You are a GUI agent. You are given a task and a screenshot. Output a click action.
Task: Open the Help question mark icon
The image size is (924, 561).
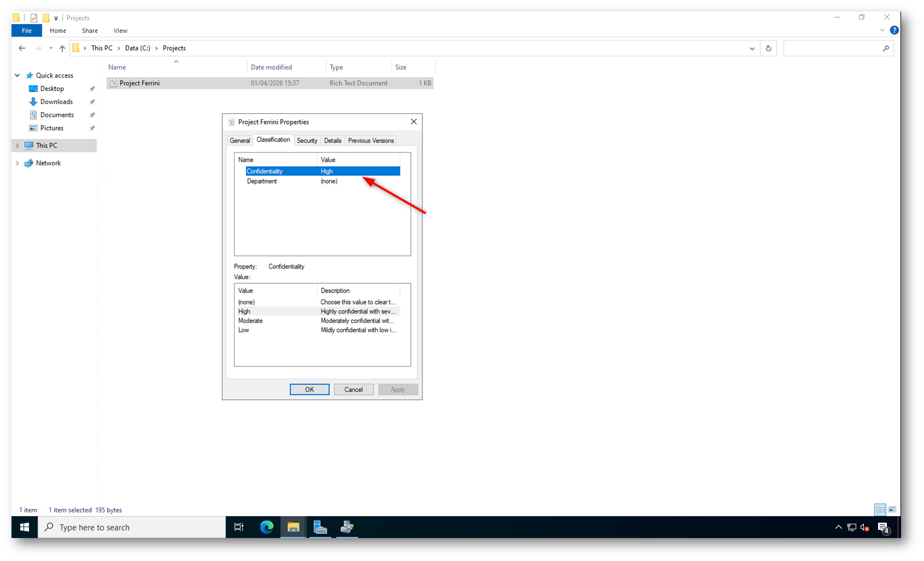(894, 31)
